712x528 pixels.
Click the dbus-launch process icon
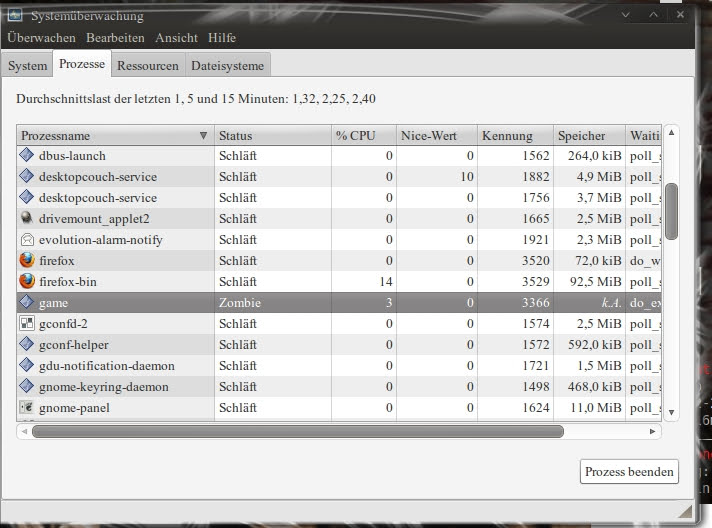(x=27, y=156)
